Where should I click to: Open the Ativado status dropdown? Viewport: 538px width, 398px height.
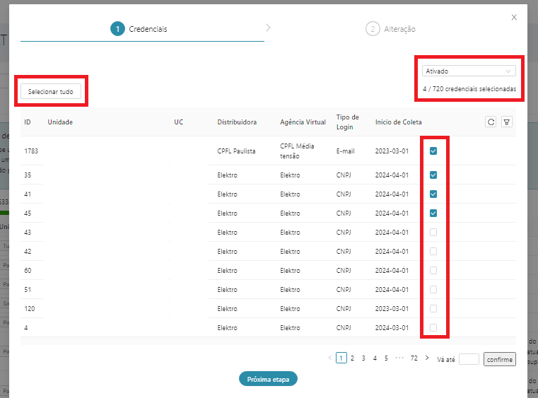pos(469,71)
